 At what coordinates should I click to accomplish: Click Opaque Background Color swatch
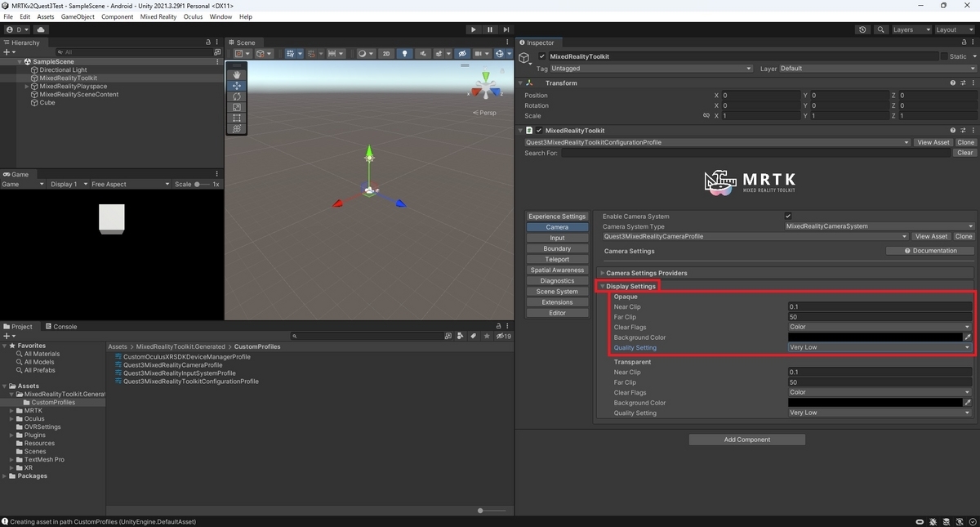pyautogui.click(x=875, y=337)
